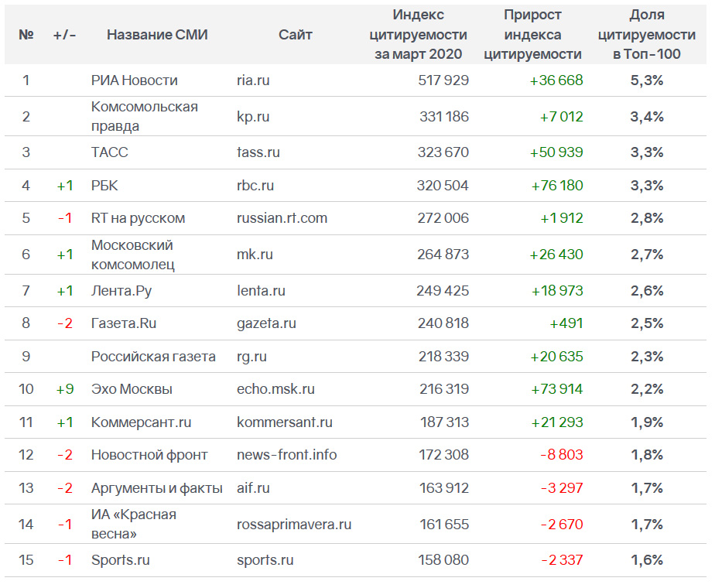Select 'РИА Новости' media name
The height and width of the screenshot is (588, 715).
pyautogui.click(x=135, y=80)
